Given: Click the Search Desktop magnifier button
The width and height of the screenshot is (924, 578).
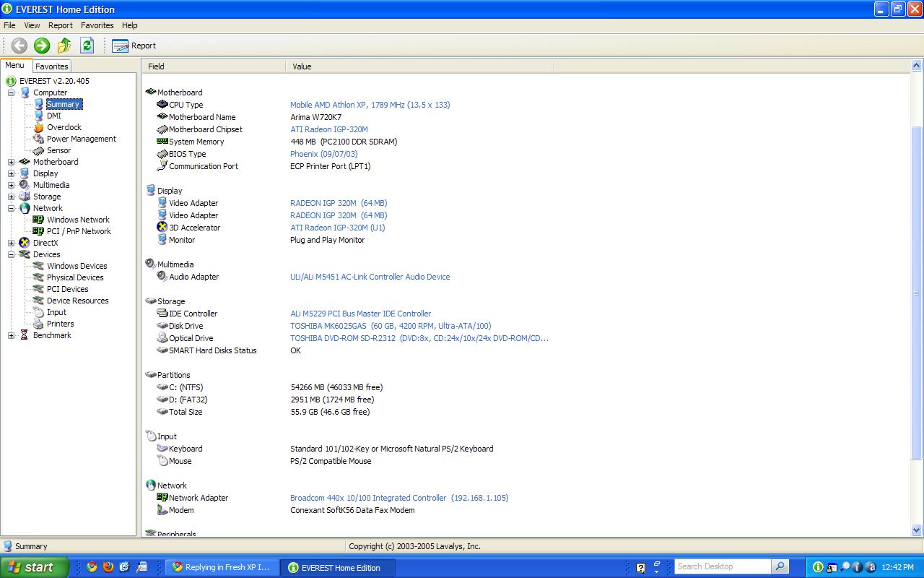Looking at the screenshot, I should (x=780, y=567).
